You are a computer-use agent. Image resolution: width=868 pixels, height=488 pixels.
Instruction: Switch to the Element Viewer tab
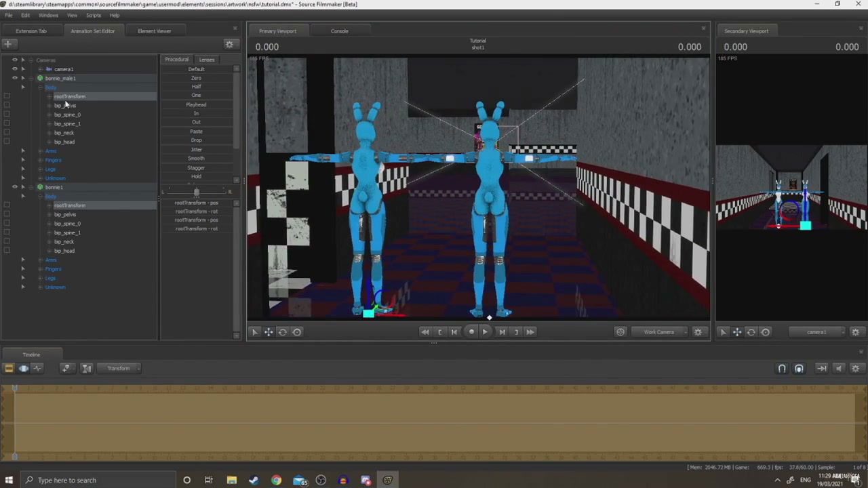[x=154, y=31]
